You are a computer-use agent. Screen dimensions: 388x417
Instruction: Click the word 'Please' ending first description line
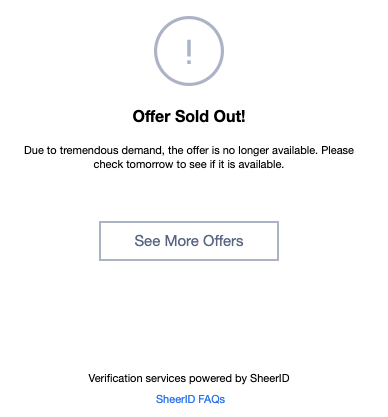point(337,150)
